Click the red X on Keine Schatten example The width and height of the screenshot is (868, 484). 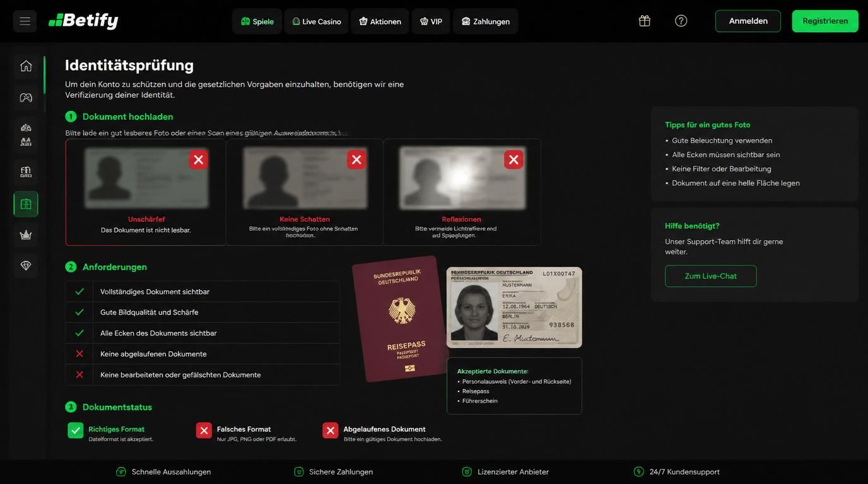click(356, 160)
